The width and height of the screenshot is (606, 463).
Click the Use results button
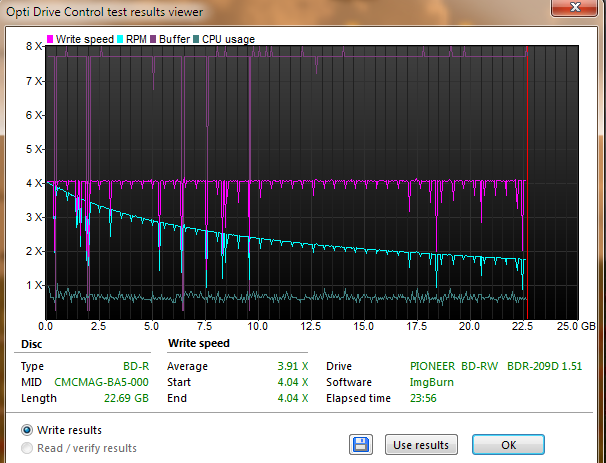coord(421,445)
